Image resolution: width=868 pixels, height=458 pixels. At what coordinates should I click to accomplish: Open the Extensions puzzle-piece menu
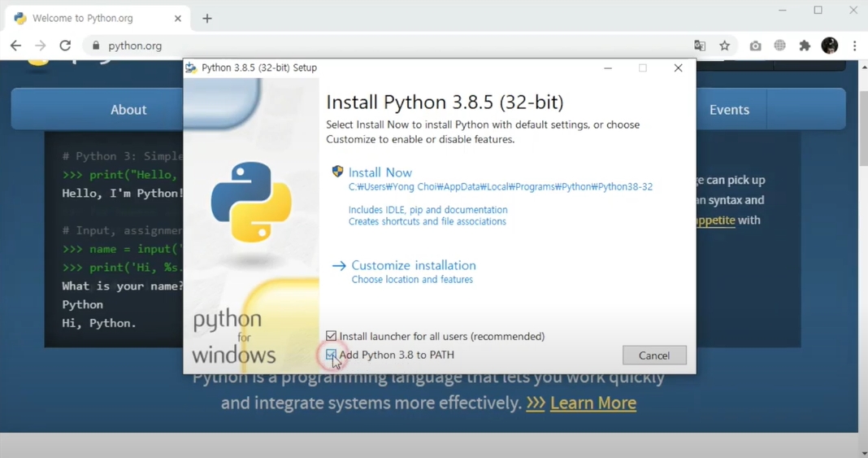(x=805, y=46)
